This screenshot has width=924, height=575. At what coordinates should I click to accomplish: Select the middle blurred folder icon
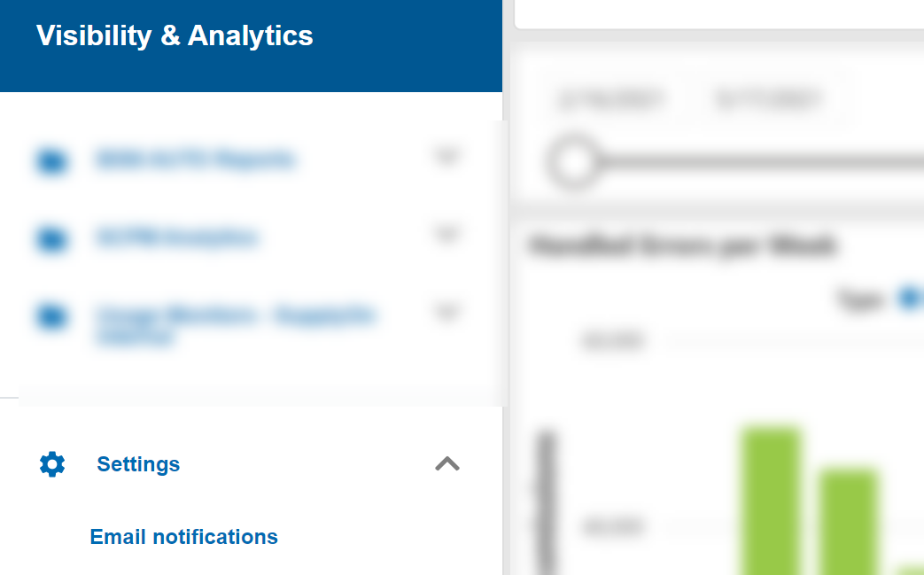pos(52,238)
